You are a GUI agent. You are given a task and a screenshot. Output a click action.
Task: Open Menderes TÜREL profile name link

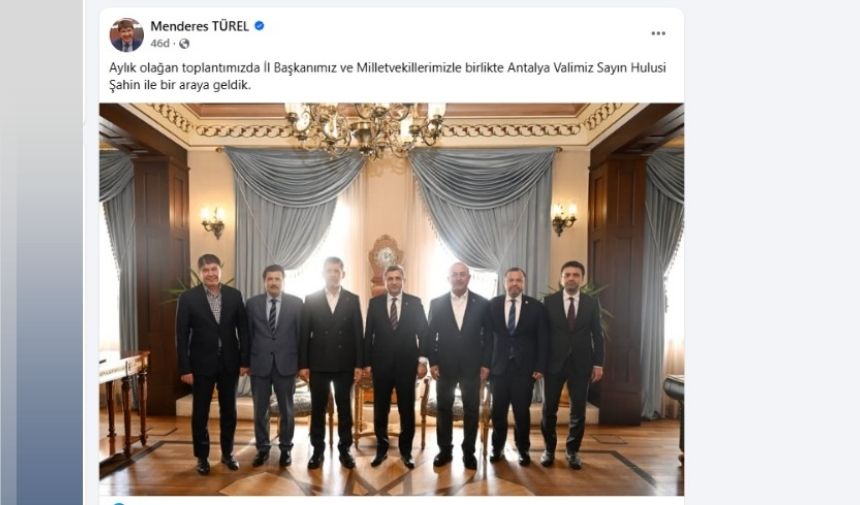pos(200,26)
